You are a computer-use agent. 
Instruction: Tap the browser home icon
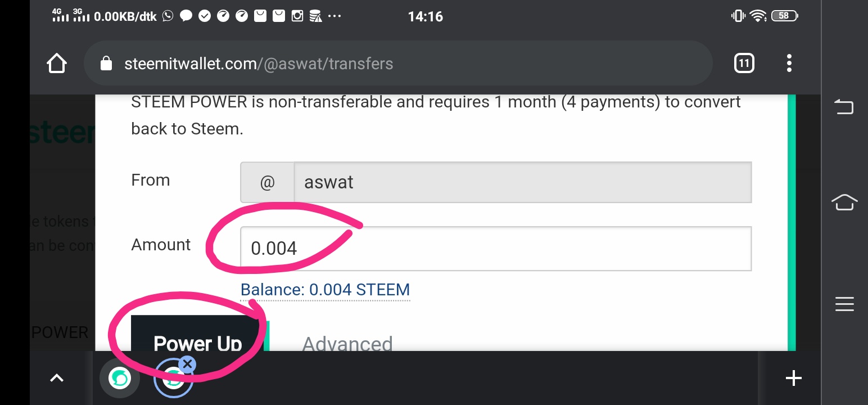click(x=57, y=64)
